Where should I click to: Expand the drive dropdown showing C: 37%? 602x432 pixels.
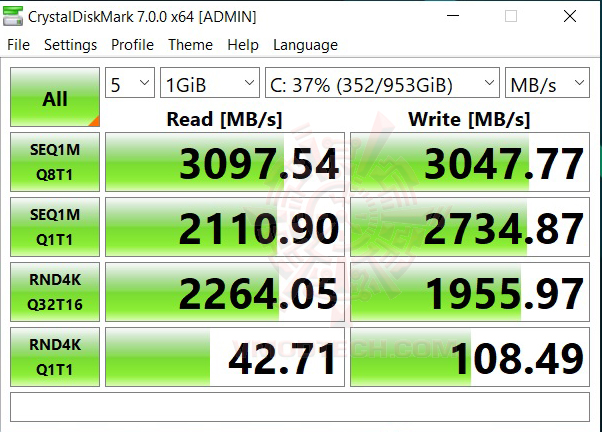(382, 83)
